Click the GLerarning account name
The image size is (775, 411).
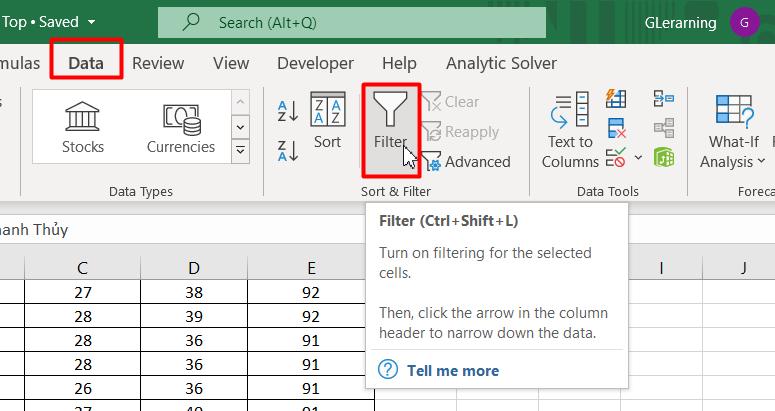(x=680, y=23)
